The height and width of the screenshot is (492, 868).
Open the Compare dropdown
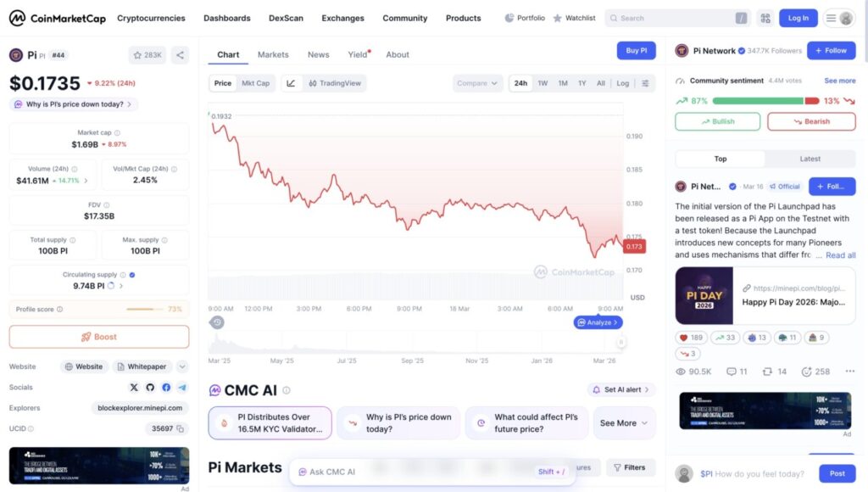[477, 83]
